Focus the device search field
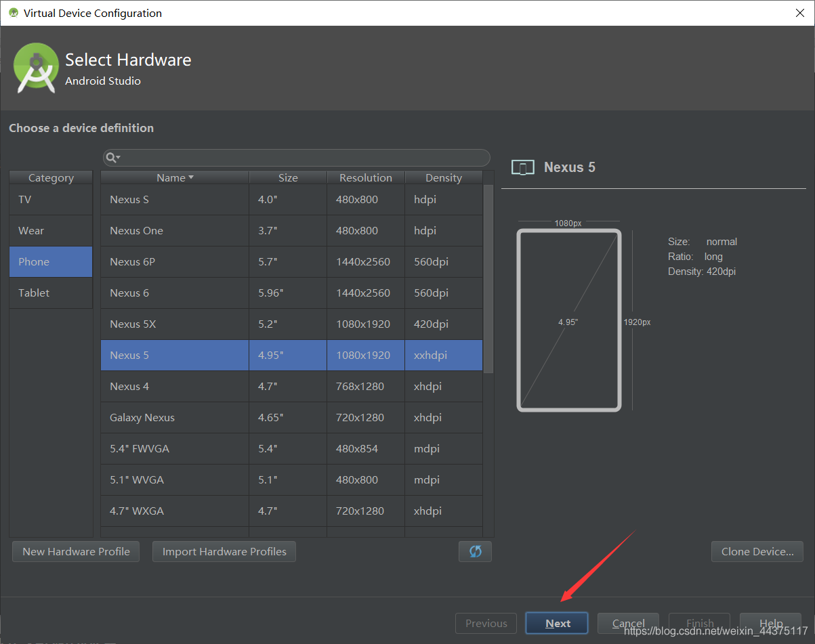Screen dimensions: 815x644 pyautogui.click(x=296, y=158)
